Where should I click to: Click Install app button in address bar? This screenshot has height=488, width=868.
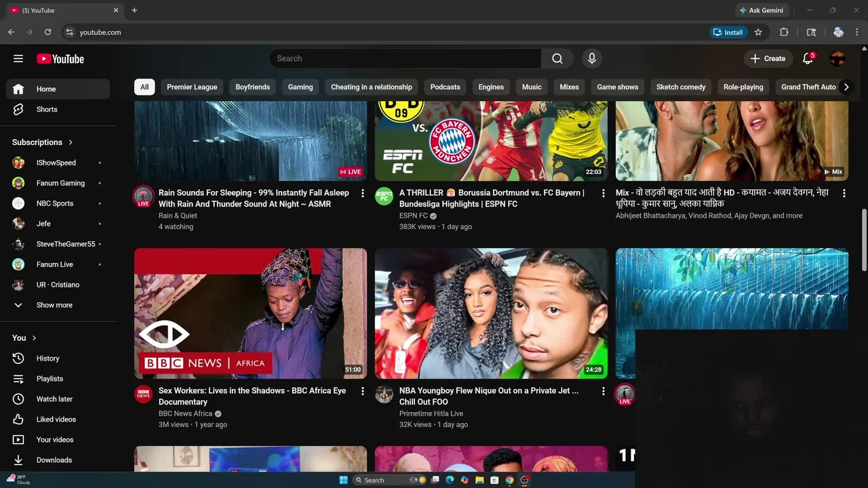pos(728,32)
